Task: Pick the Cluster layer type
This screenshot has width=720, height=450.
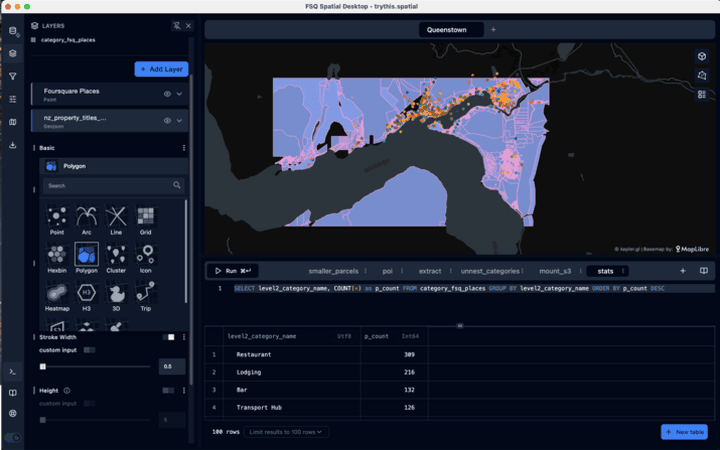Action: pyautogui.click(x=116, y=254)
